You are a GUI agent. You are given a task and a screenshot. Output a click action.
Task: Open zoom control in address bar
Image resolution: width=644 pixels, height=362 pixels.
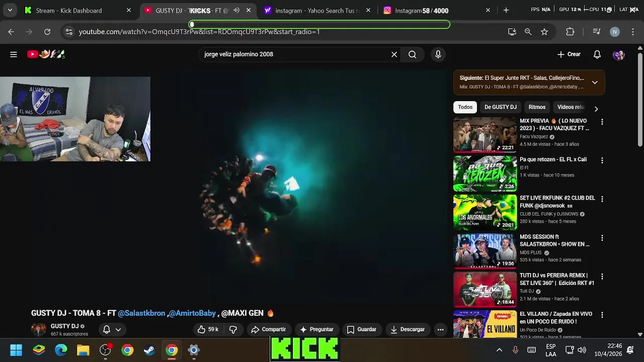(528, 32)
